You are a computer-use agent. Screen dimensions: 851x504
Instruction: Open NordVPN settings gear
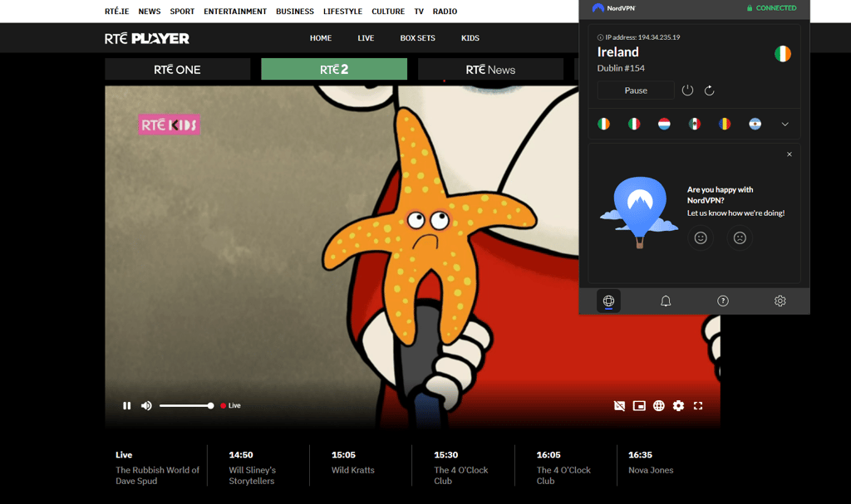point(780,301)
